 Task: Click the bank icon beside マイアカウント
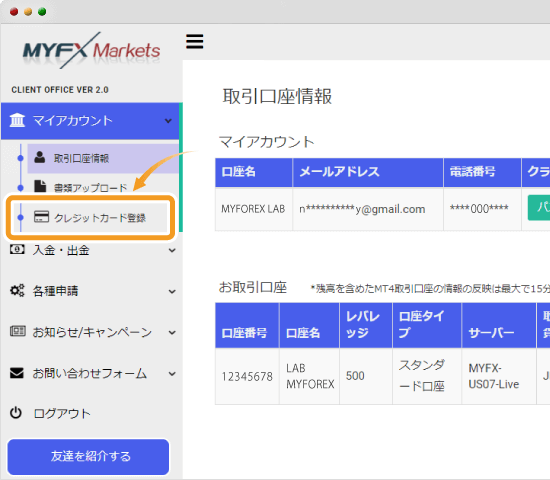tap(17, 120)
